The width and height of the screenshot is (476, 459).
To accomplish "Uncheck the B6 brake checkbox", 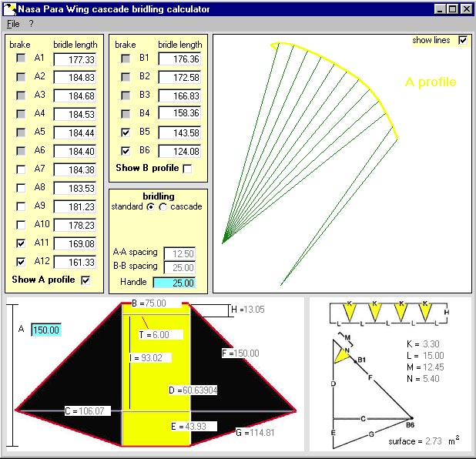I will pos(126,151).
